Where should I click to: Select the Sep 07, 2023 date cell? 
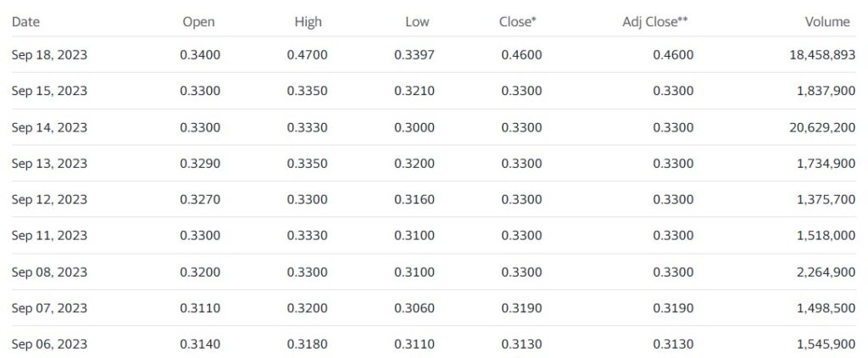(x=49, y=308)
